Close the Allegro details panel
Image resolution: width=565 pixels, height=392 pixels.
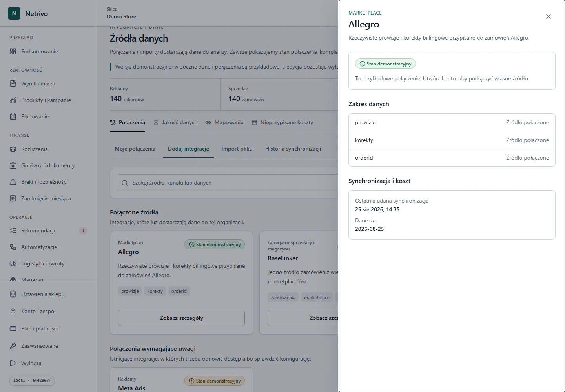[x=549, y=16]
